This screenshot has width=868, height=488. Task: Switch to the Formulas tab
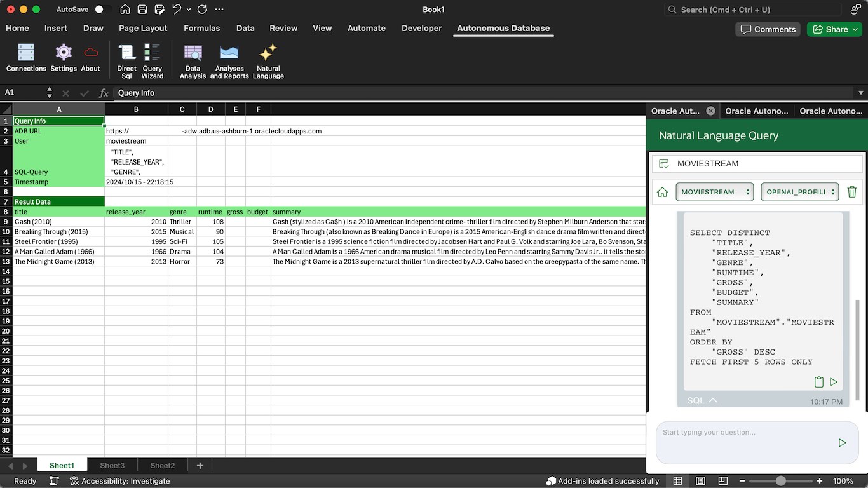(202, 28)
